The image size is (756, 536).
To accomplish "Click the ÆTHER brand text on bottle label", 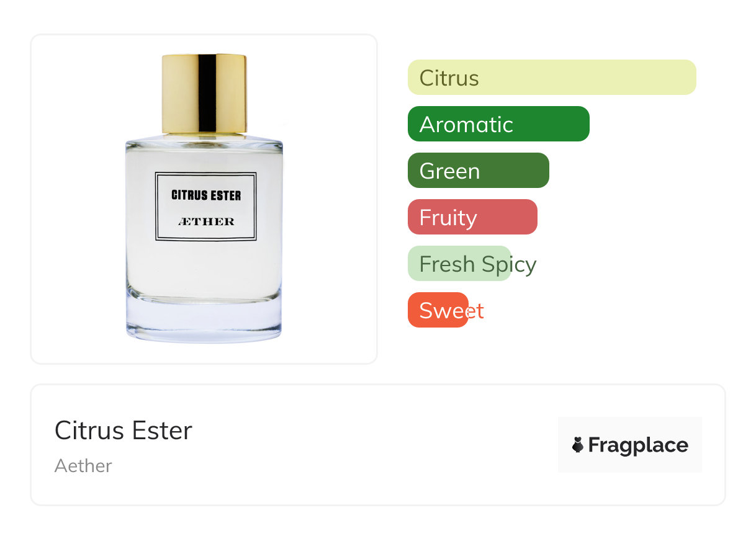I will tap(206, 221).
